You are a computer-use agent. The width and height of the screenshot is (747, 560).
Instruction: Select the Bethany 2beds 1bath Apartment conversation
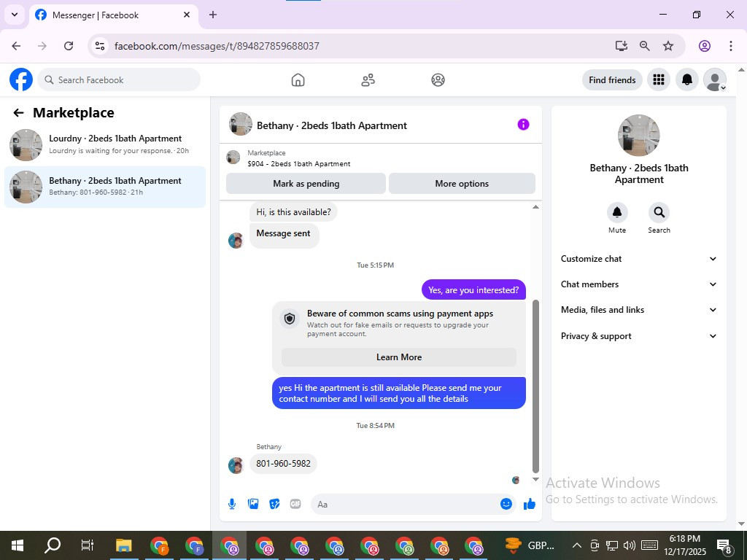[x=105, y=187]
